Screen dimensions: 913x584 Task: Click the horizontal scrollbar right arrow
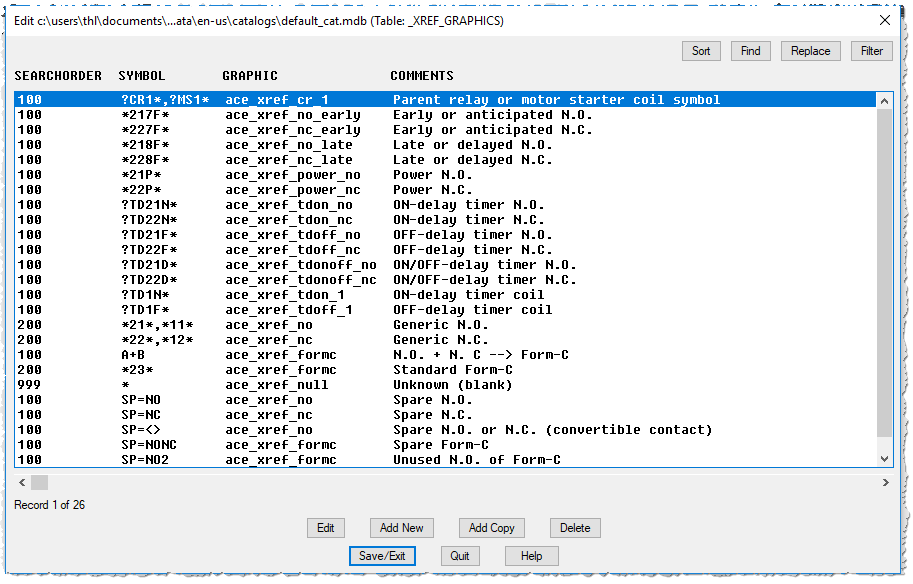[x=886, y=483]
